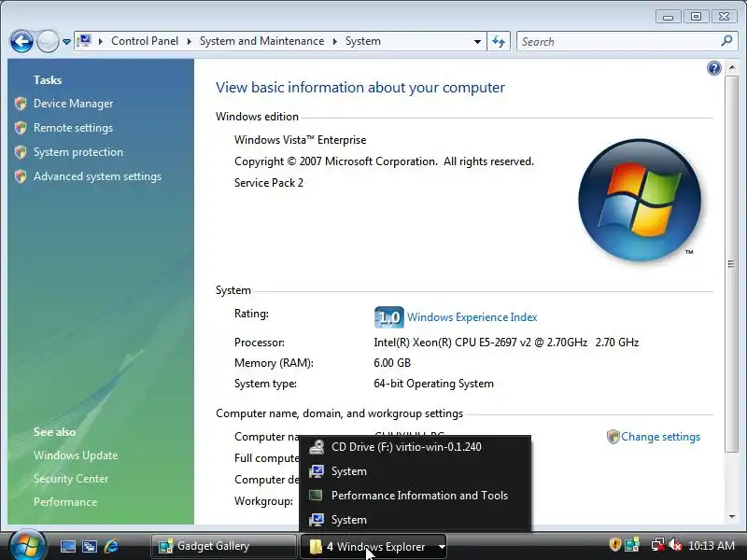This screenshot has height=560, width=747.
Task: Click the shield icon next to Change settings
Action: [613, 437]
